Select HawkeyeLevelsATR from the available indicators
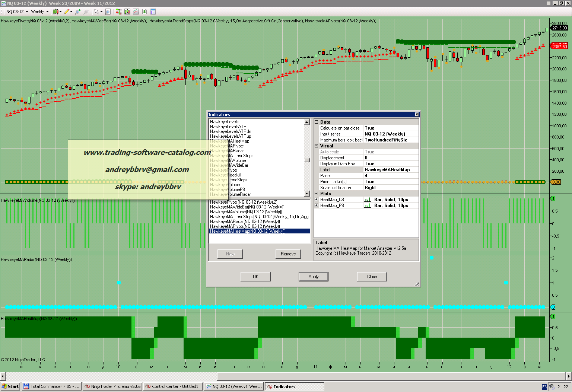The image size is (572, 392). click(x=228, y=127)
